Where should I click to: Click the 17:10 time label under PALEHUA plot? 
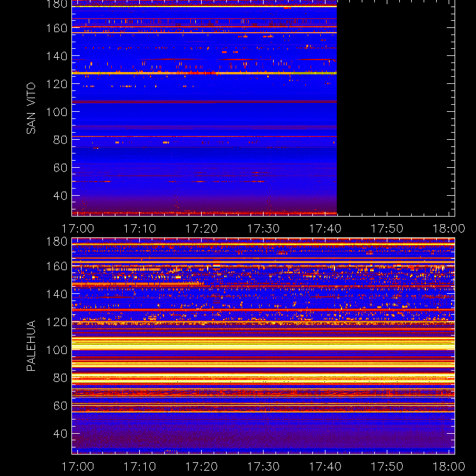pos(140,466)
